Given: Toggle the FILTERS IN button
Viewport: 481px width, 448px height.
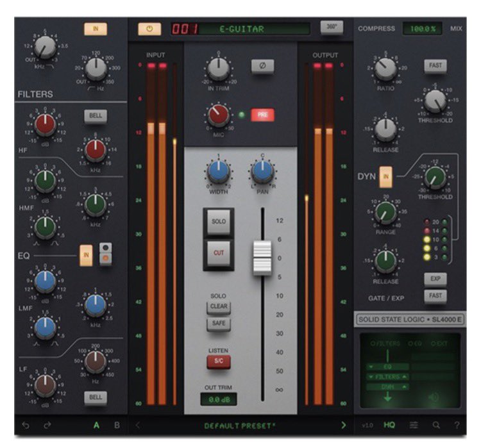Looking at the screenshot, I should pyautogui.click(x=96, y=29).
